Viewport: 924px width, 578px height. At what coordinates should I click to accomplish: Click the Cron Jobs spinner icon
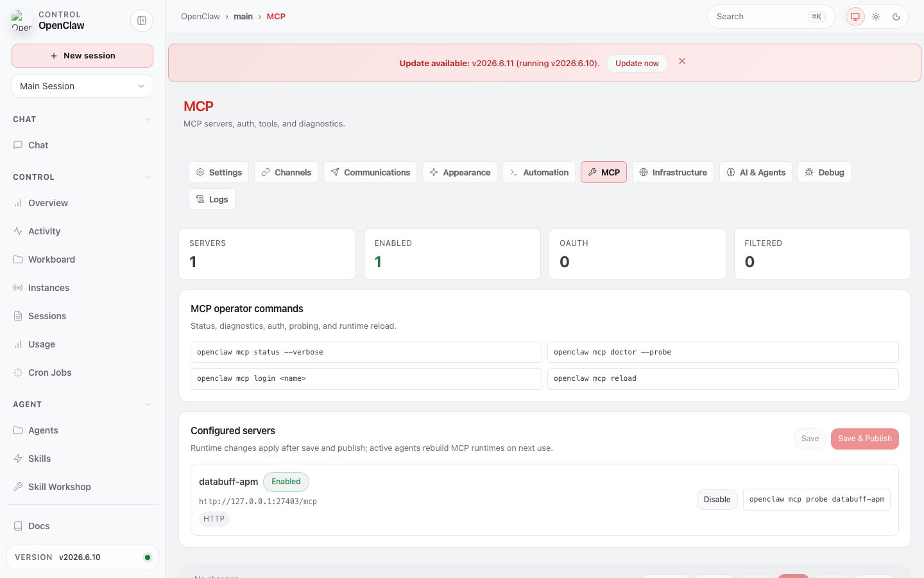18,372
